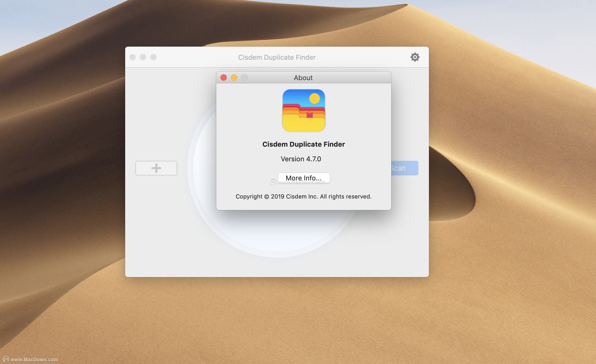
Task: Click the main window title Cisdem Duplicate Finder
Action: click(277, 57)
